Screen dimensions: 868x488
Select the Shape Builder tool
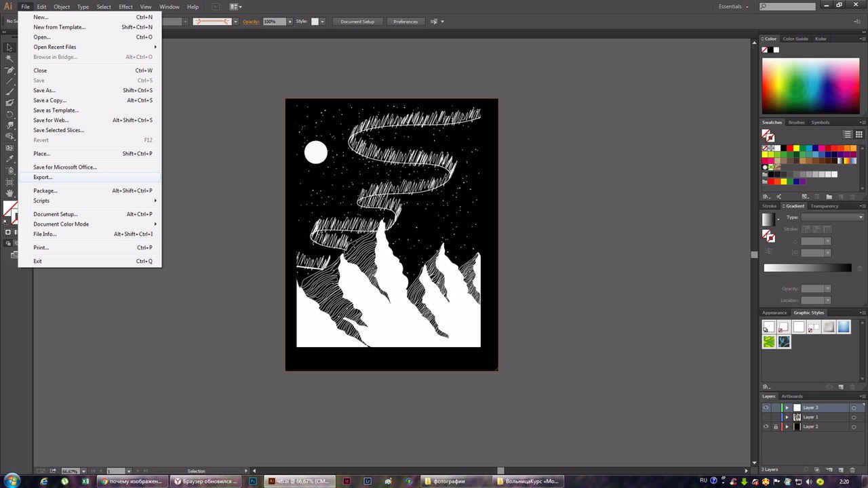(x=9, y=136)
